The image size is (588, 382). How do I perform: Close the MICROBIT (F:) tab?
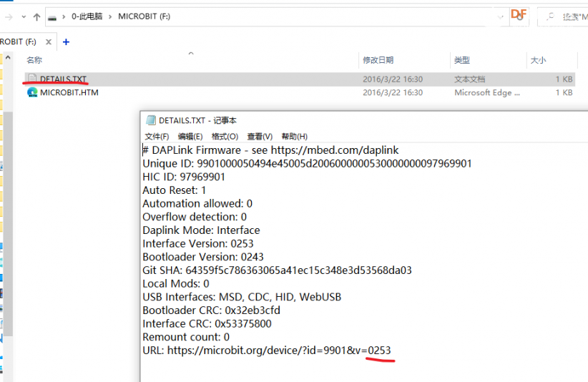point(49,42)
